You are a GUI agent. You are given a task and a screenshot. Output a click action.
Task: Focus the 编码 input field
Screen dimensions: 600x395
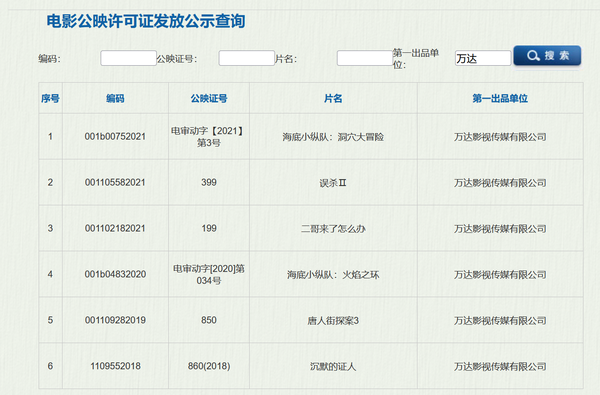128,58
